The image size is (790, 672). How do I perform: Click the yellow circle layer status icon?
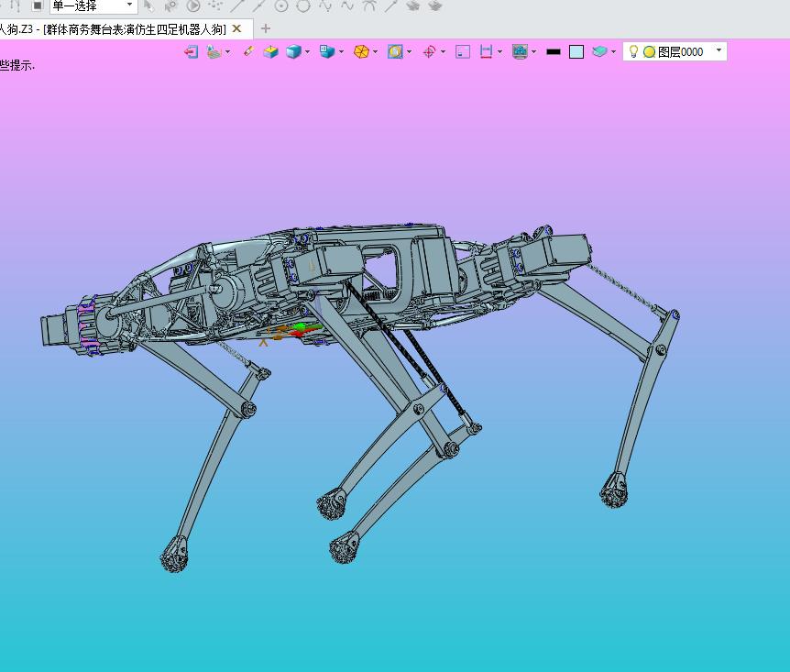(x=650, y=51)
